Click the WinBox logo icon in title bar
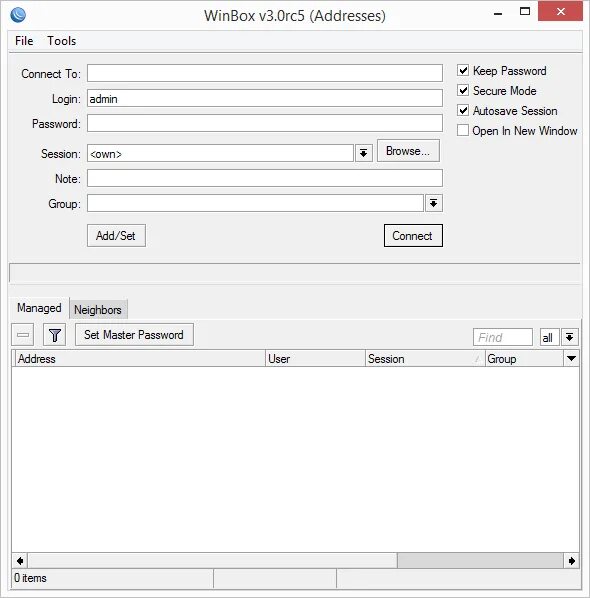The width and height of the screenshot is (590, 598). (x=18, y=15)
